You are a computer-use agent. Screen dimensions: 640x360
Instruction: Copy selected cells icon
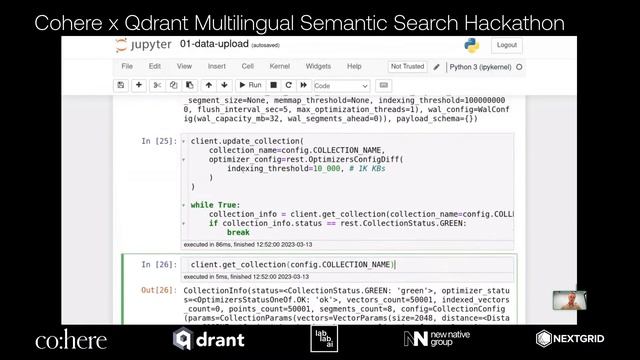173,85
